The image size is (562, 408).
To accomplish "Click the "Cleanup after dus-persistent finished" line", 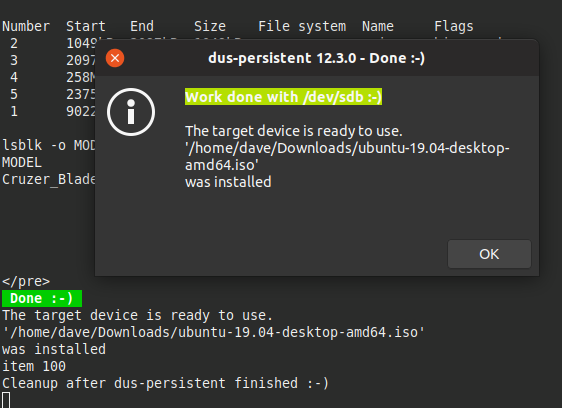I will [166, 383].
